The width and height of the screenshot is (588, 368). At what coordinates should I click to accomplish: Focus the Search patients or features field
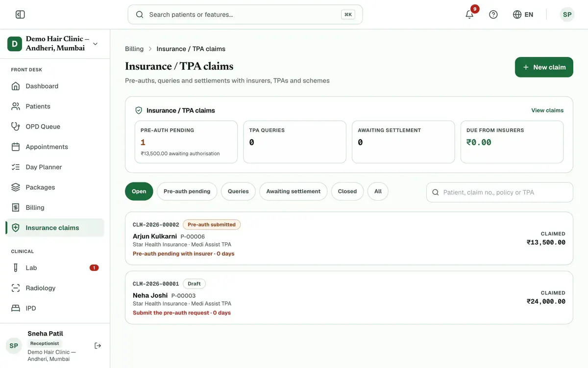click(x=245, y=15)
